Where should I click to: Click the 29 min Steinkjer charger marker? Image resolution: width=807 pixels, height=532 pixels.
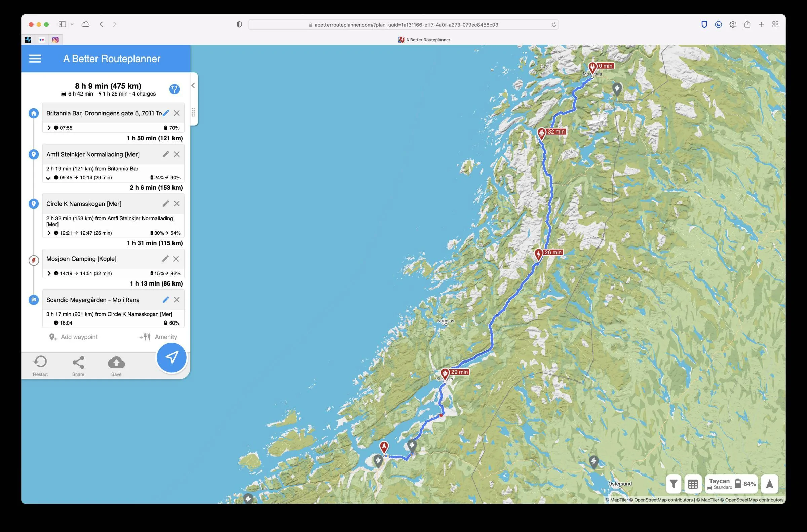click(445, 374)
